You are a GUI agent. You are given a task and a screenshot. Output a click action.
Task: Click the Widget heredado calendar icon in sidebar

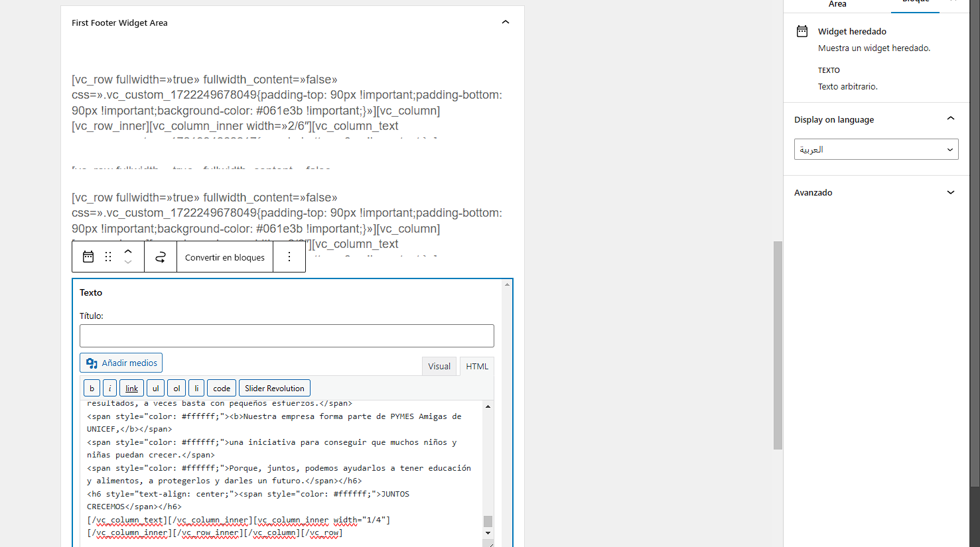[802, 31]
